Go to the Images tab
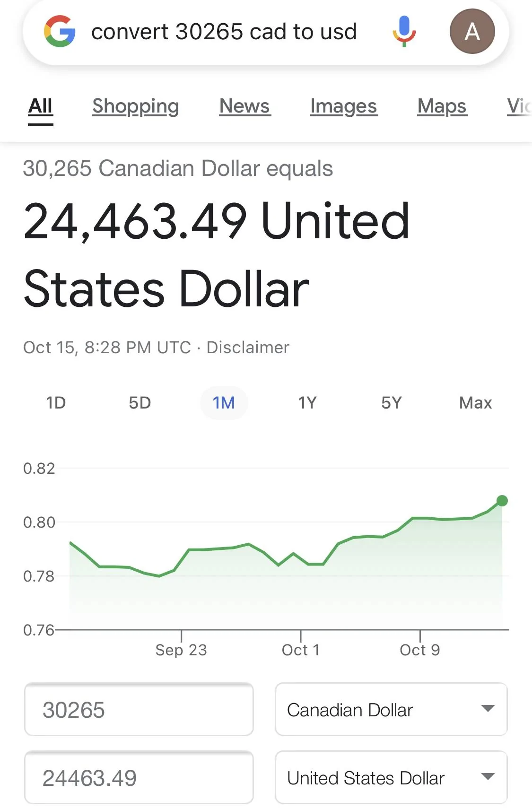532x809 pixels. tap(344, 106)
